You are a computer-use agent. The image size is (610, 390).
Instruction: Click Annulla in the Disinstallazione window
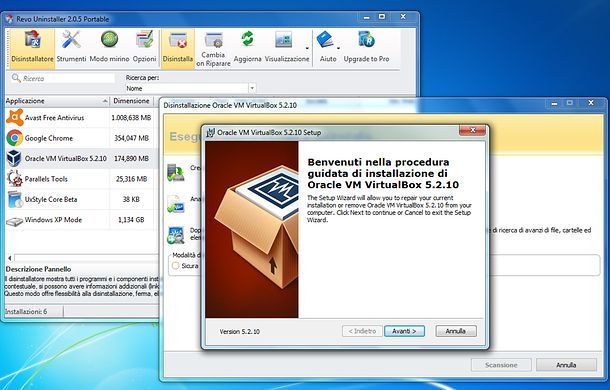[x=566, y=365]
